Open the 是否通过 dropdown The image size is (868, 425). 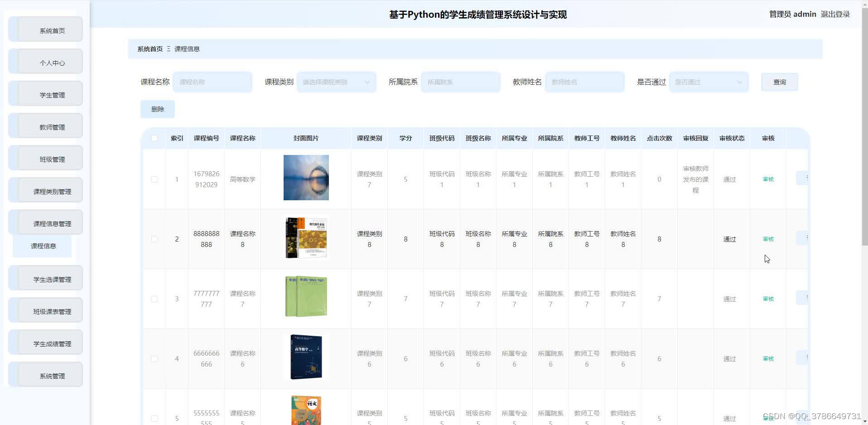[x=709, y=82]
